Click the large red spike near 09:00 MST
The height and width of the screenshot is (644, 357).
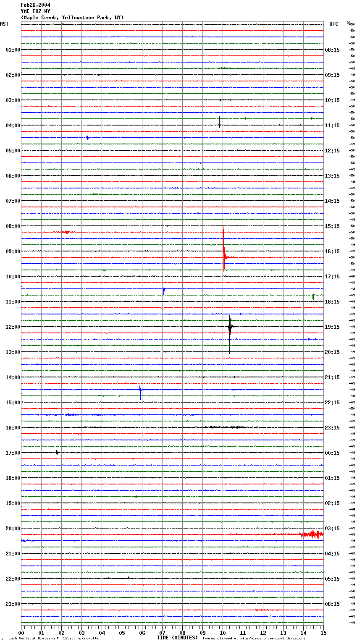click(x=224, y=250)
